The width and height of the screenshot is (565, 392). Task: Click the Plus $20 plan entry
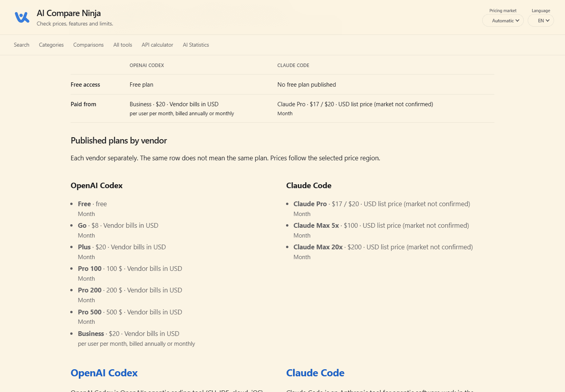tap(122, 252)
